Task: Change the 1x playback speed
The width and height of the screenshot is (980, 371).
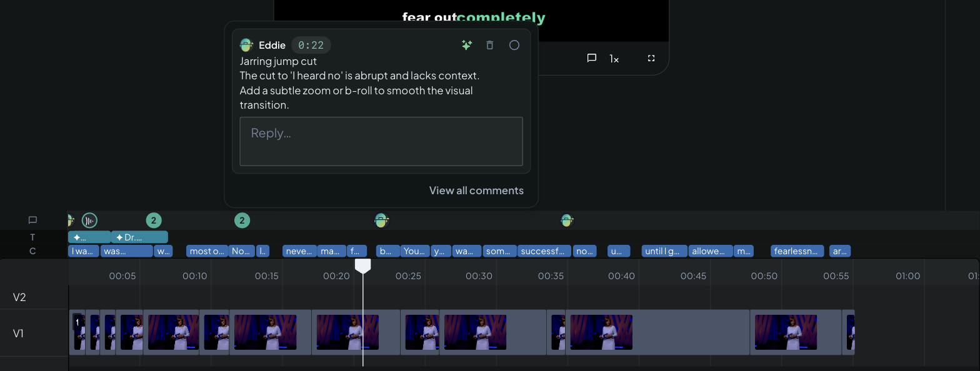Action: pos(614,59)
